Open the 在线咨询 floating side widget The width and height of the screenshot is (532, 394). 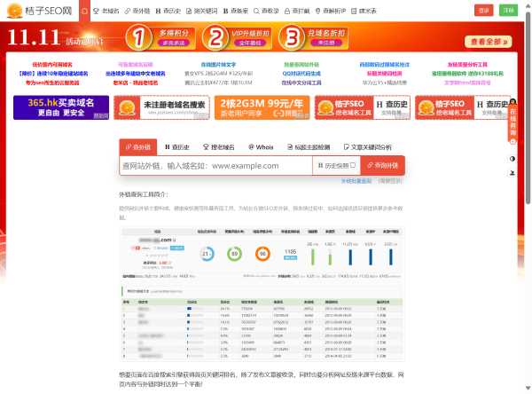(512, 122)
